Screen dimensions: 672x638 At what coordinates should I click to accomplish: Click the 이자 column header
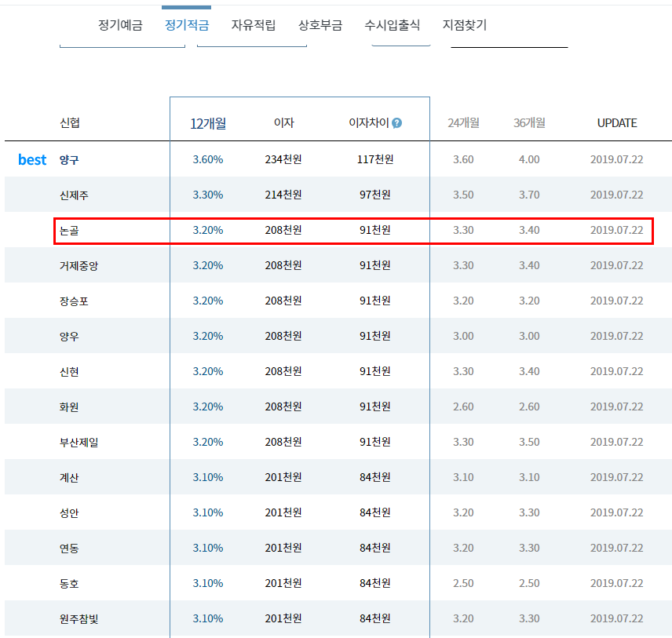[x=283, y=123]
